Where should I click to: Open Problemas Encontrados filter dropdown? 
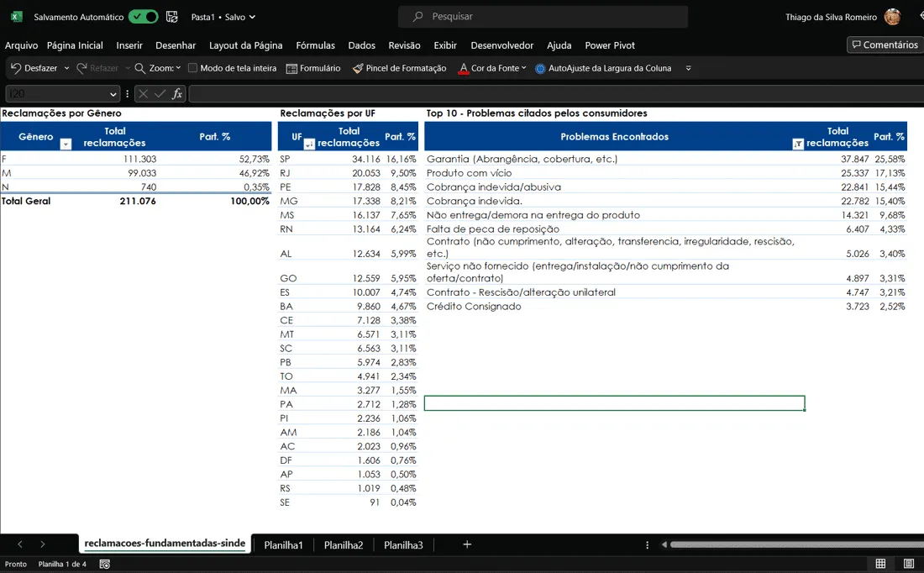pyautogui.click(x=798, y=144)
